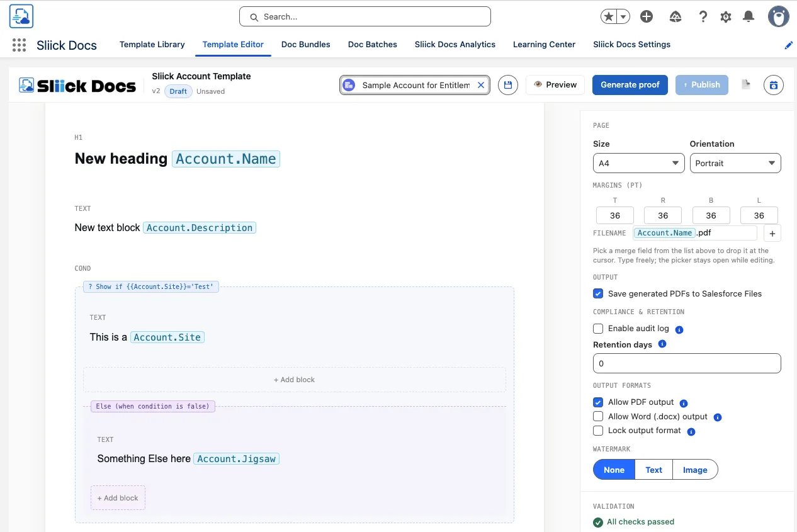Select None watermark option
Image resolution: width=797 pixels, height=532 pixels.
pos(614,470)
